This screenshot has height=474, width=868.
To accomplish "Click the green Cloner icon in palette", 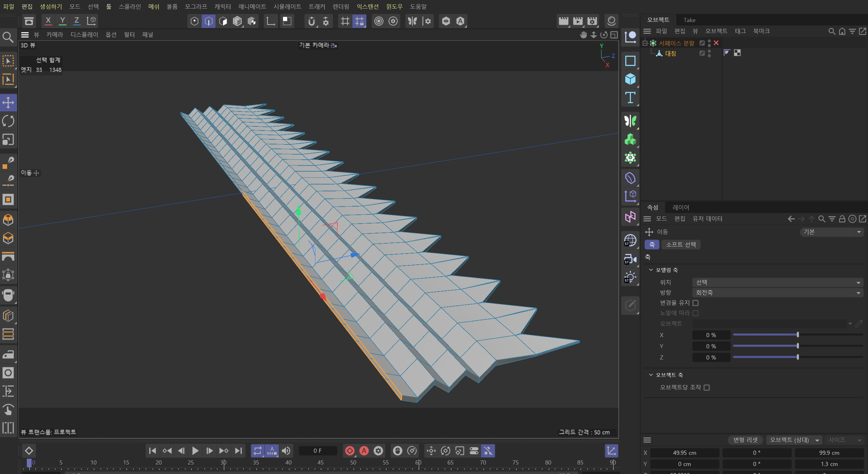I will click(x=630, y=139).
